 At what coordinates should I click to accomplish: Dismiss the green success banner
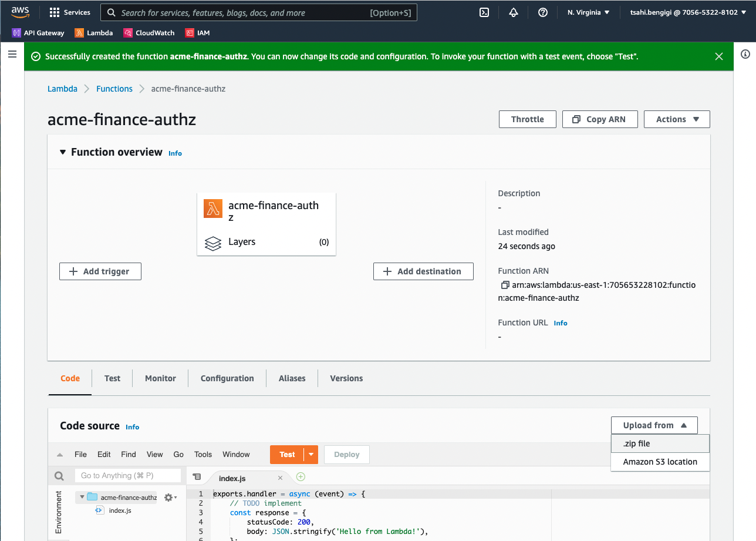tap(719, 56)
